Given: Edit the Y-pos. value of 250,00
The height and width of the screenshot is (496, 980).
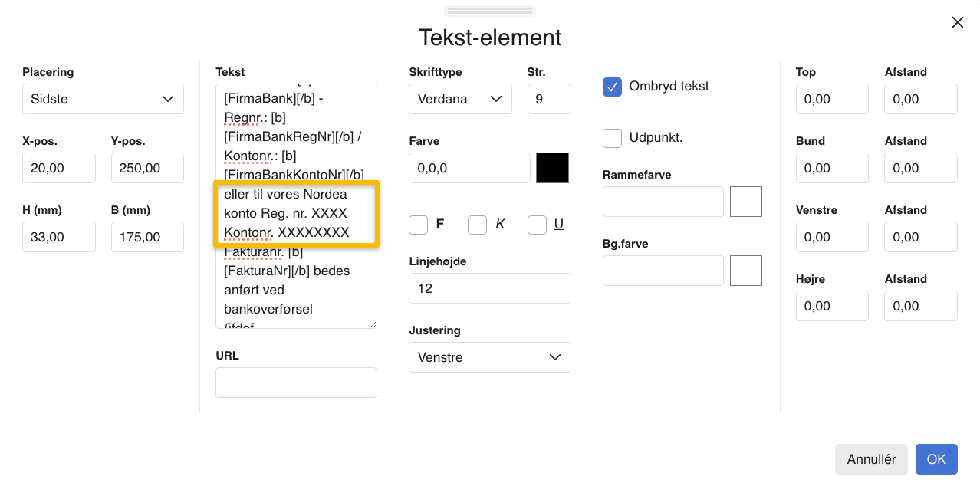Looking at the screenshot, I should (147, 167).
